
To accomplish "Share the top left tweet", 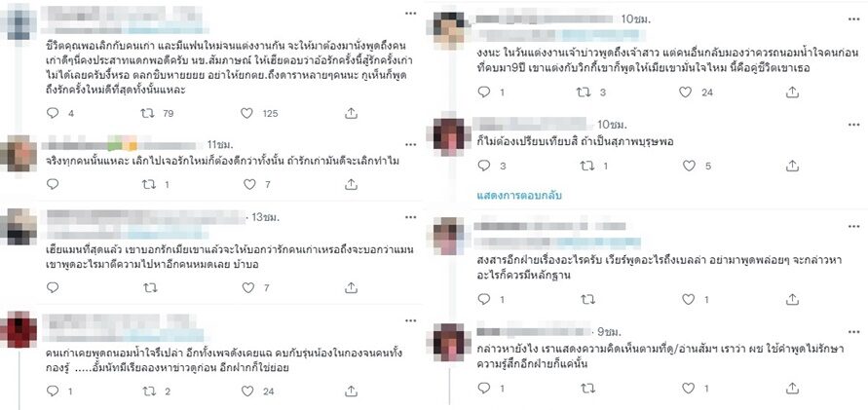I will pos(351,113).
